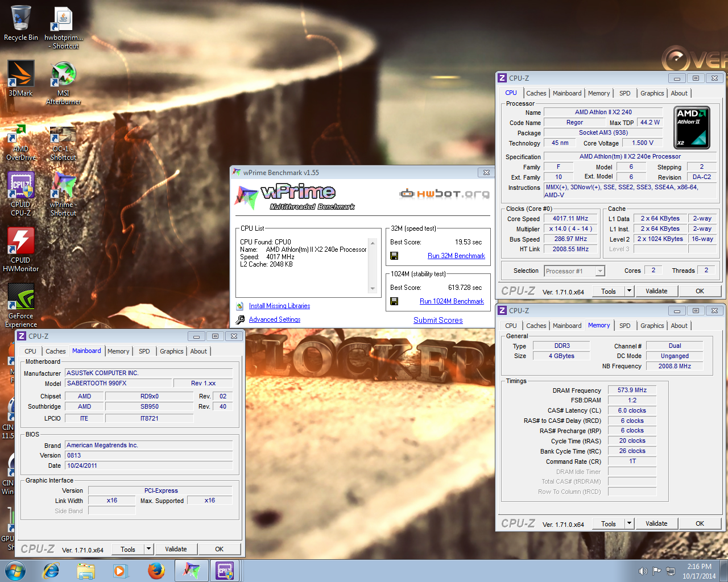Click the Advanced Settings wrench icon
Viewport: 728px width, 582px height.
[240, 319]
